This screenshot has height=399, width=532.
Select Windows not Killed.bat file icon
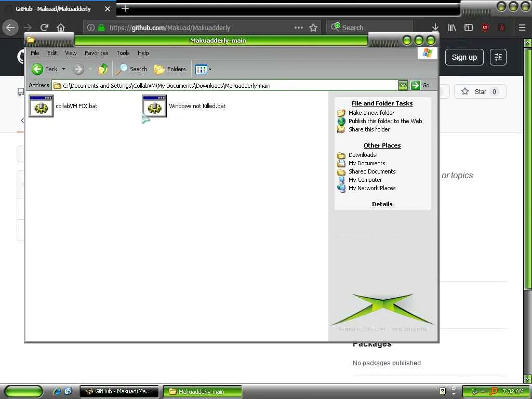pos(154,106)
